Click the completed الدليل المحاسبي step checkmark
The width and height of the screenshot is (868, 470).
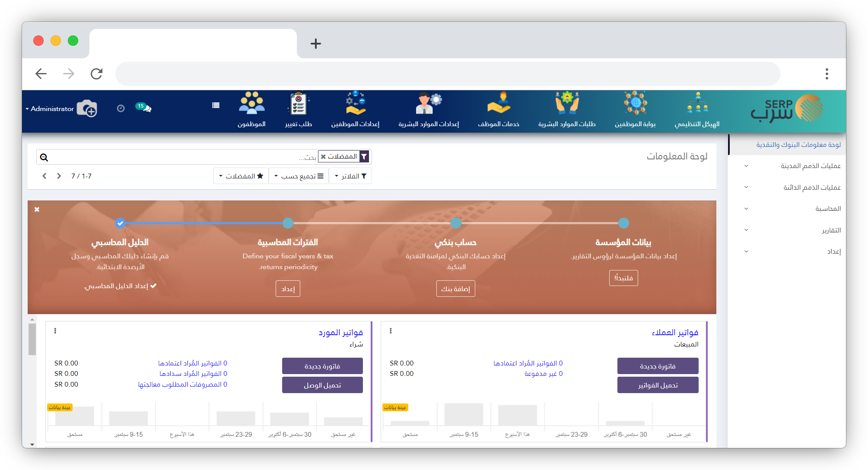coord(120,223)
